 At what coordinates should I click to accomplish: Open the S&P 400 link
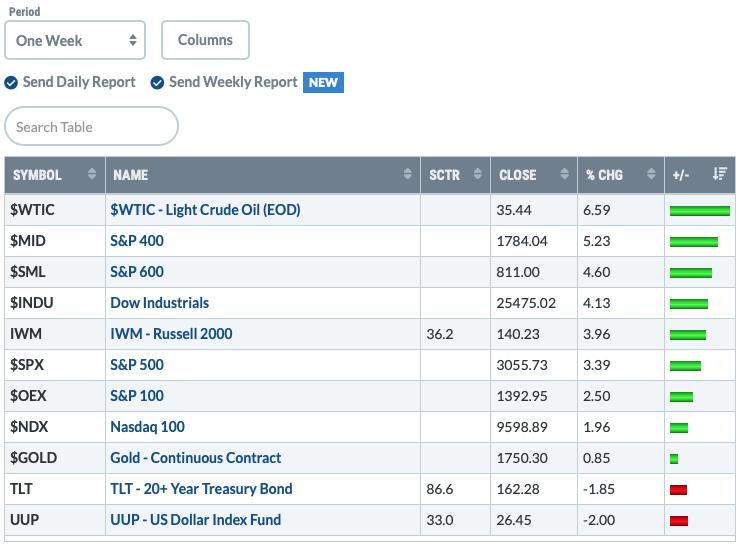pos(137,241)
